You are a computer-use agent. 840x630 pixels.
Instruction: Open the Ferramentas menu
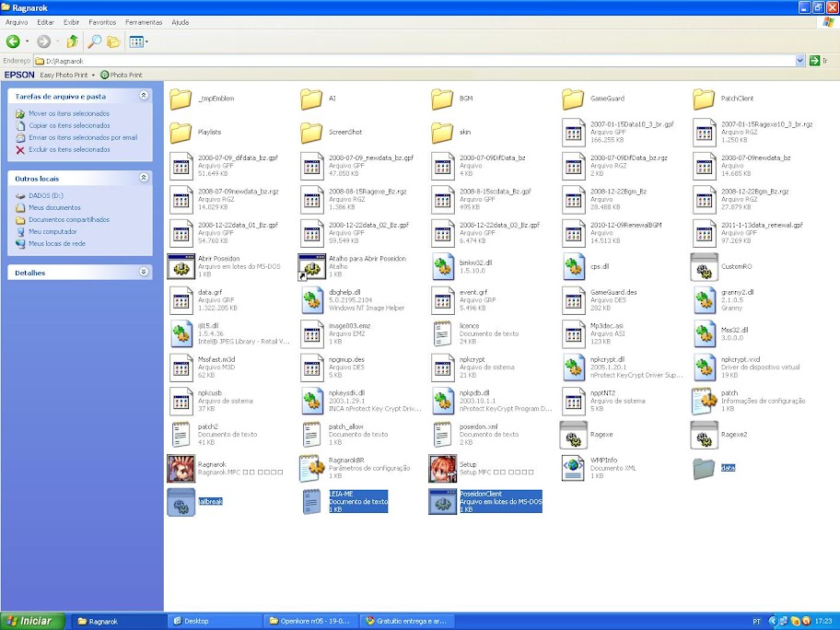(144, 22)
